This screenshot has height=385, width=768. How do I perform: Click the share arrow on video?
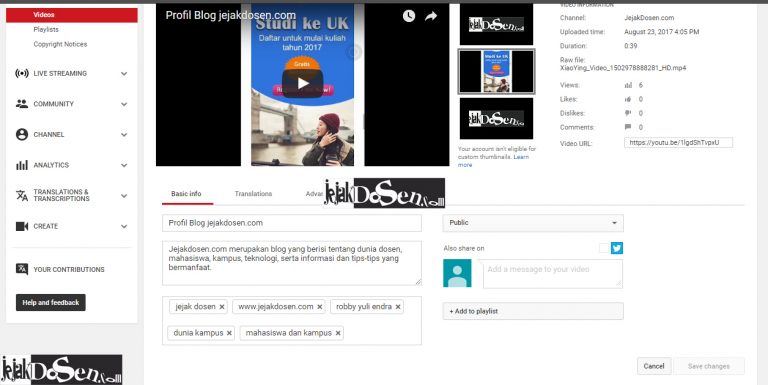[431, 16]
